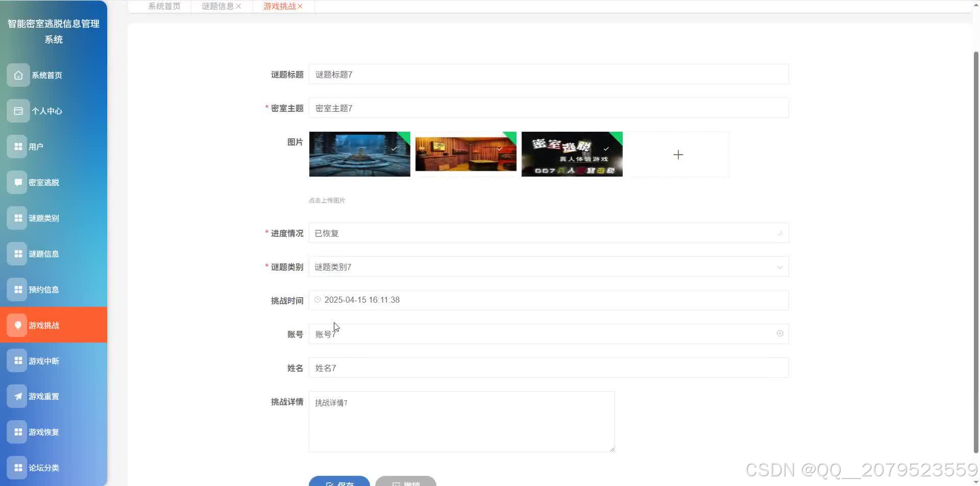
Task: Open the 进度情况 dropdown
Action: 780,233
